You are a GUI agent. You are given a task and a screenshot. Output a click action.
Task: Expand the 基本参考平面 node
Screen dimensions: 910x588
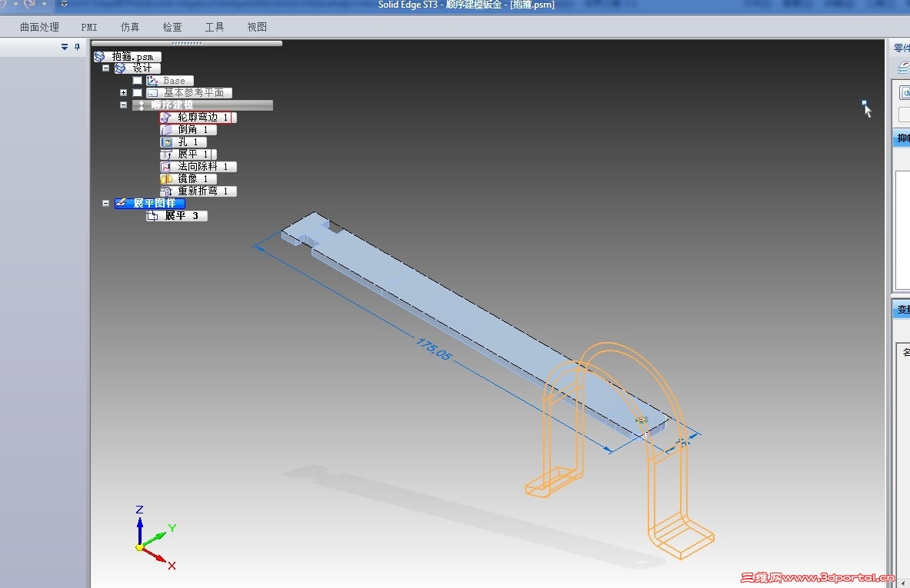pyautogui.click(x=123, y=93)
